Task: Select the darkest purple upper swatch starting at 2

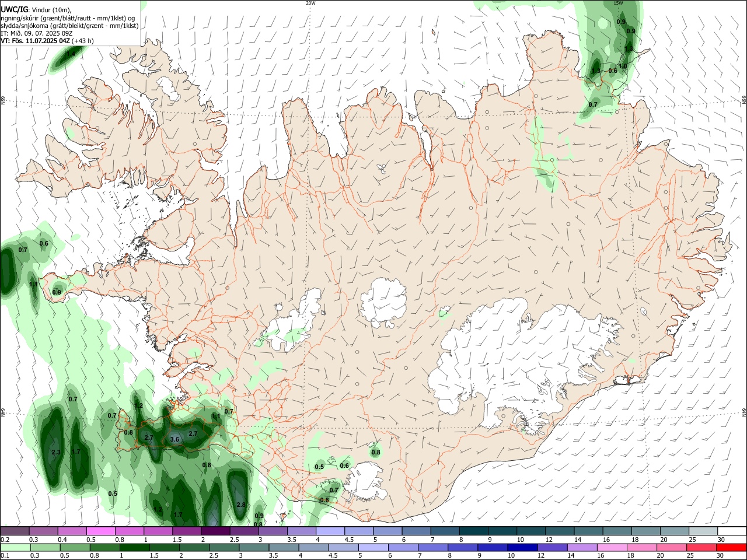Action: click(215, 531)
